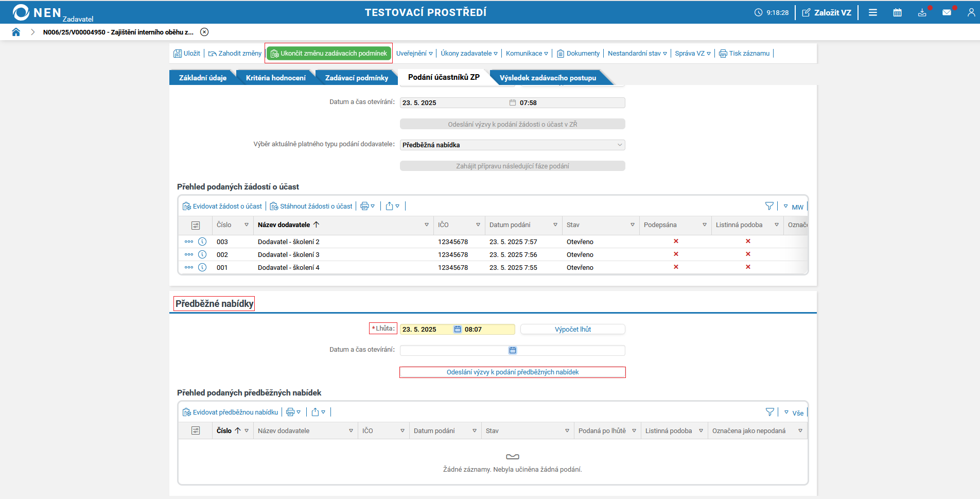Open export menu in žádostí table toolbar

pos(393,206)
